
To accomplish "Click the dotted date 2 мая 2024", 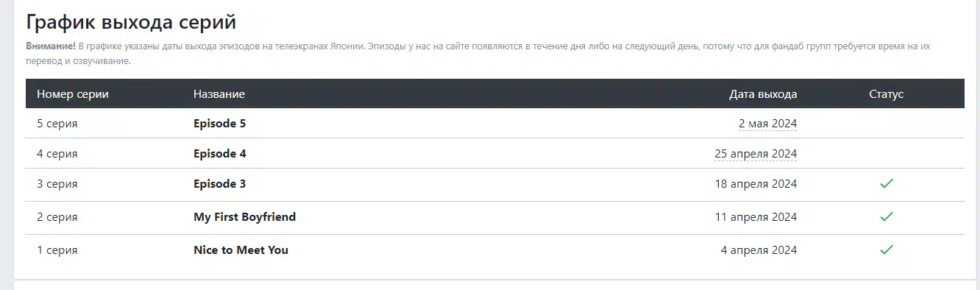I will coord(767,124).
